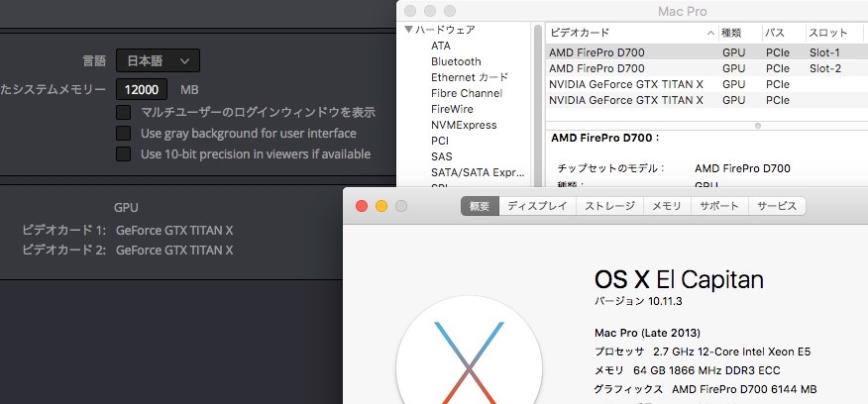868x404 pixels.
Task: Select AMD FirePro D700 row in Slot-1
Action: coord(706,52)
